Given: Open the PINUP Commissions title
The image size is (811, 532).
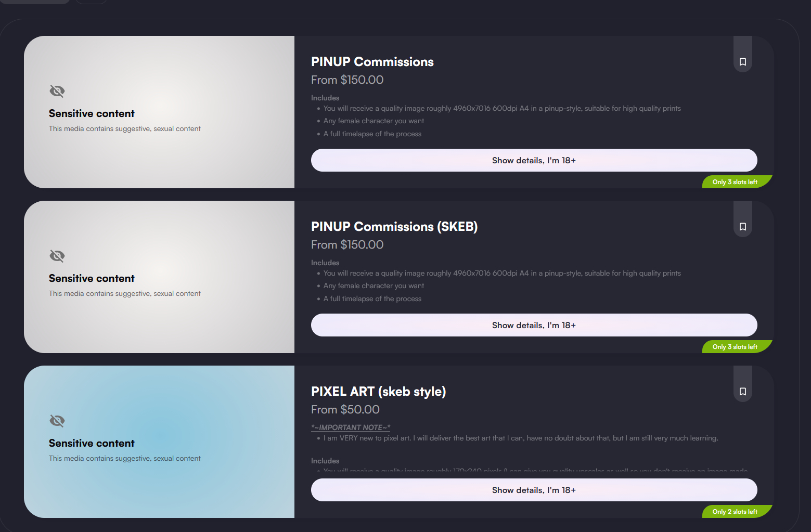Looking at the screenshot, I should (x=372, y=62).
